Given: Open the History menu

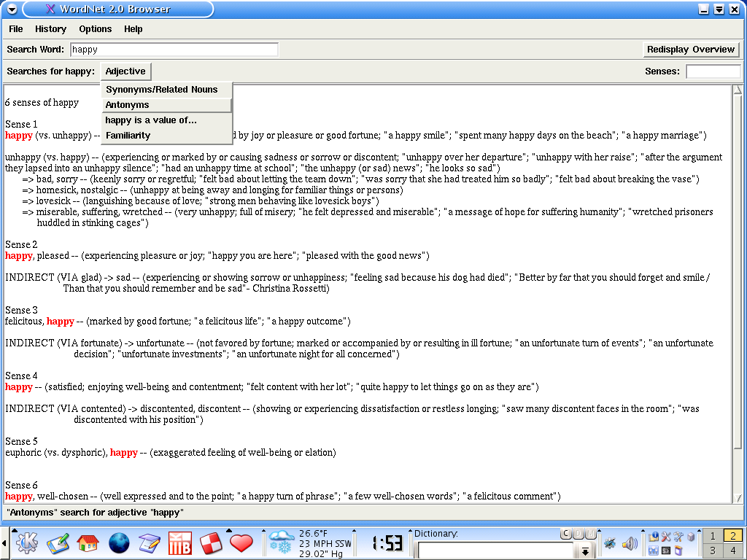Looking at the screenshot, I should pyautogui.click(x=50, y=29).
